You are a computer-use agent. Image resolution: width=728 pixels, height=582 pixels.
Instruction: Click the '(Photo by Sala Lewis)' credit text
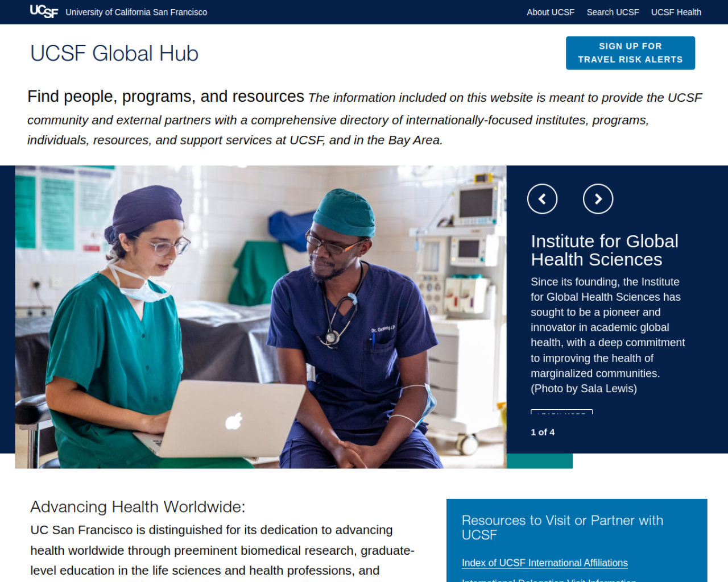[584, 388]
